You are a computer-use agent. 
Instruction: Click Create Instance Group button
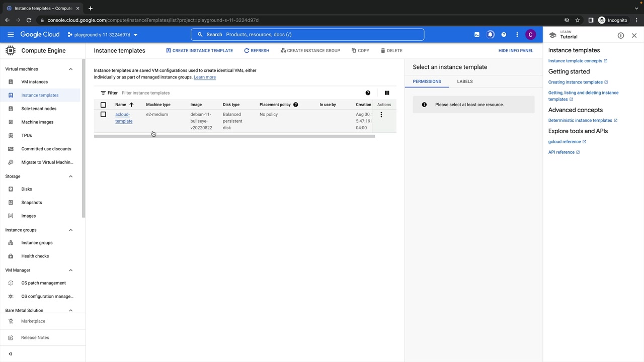(x=310, y=51)
